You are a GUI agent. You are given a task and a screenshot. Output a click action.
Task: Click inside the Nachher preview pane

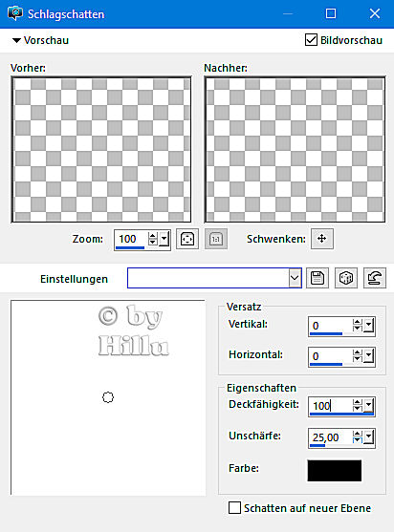[x=295, y=149]
